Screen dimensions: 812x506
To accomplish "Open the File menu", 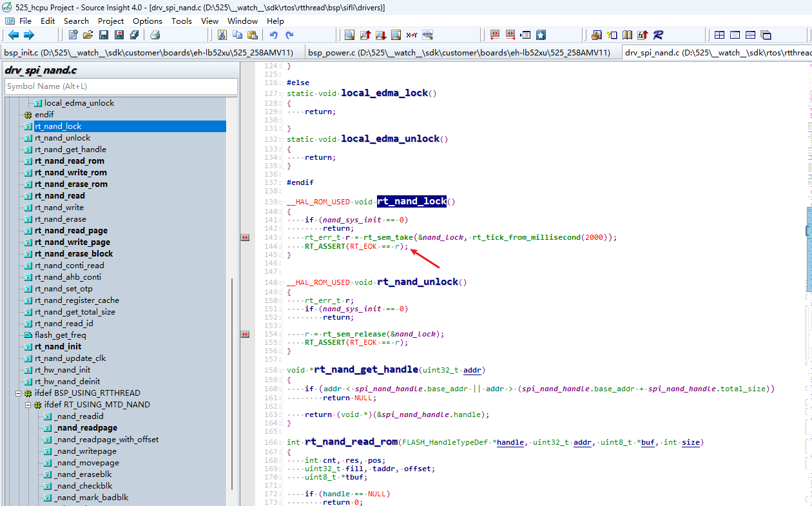I will tap(26, 21).
